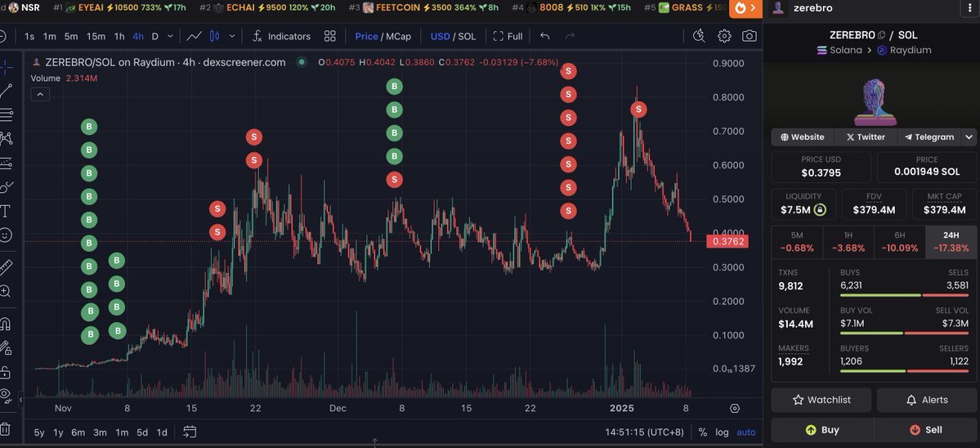The image size is (980, 448).
Task: Open chart settings gear icon
Action: 724,36
